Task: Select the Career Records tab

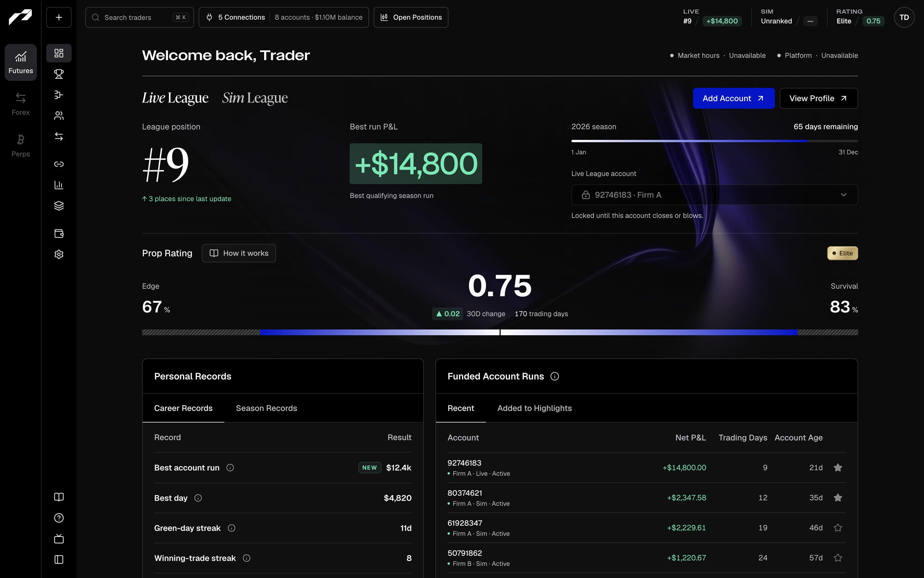Action: click(x=183, y=408)
